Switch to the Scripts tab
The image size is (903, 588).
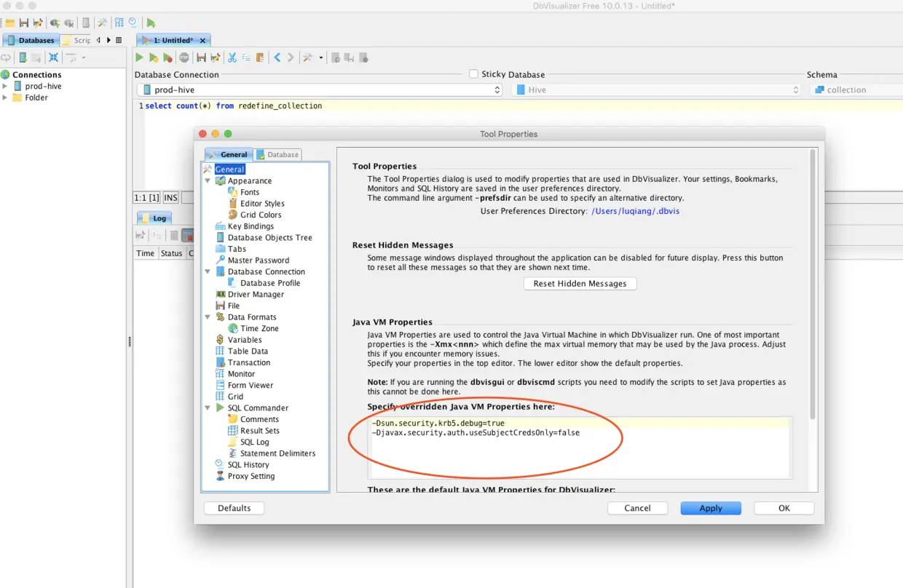(x=76, y=40)
